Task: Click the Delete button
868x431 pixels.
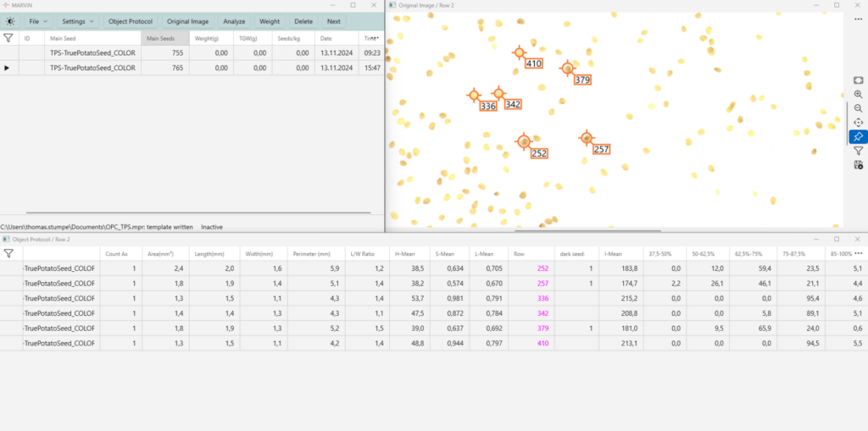Action: click(x=303, y=21)
